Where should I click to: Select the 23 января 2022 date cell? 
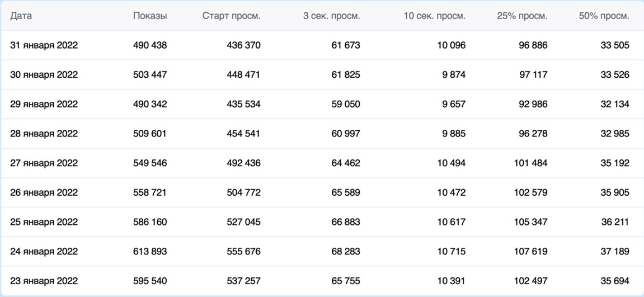[44, 281]
